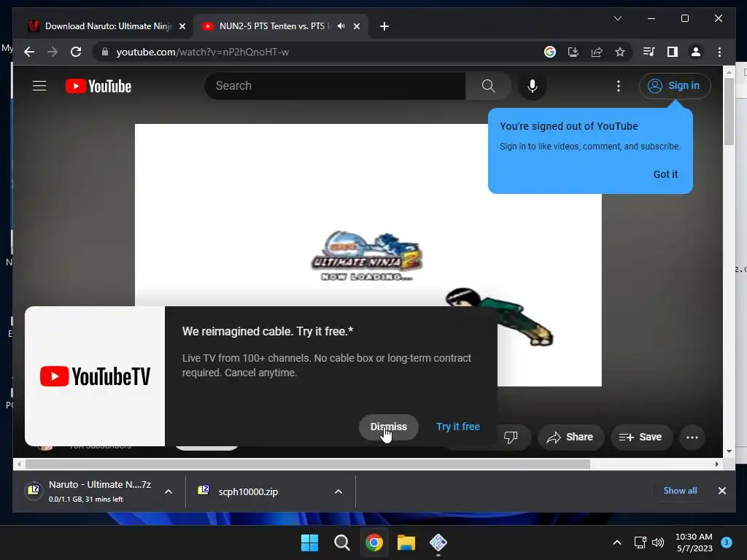Dismiss the YouTube TV promo

tap(389, 427)
